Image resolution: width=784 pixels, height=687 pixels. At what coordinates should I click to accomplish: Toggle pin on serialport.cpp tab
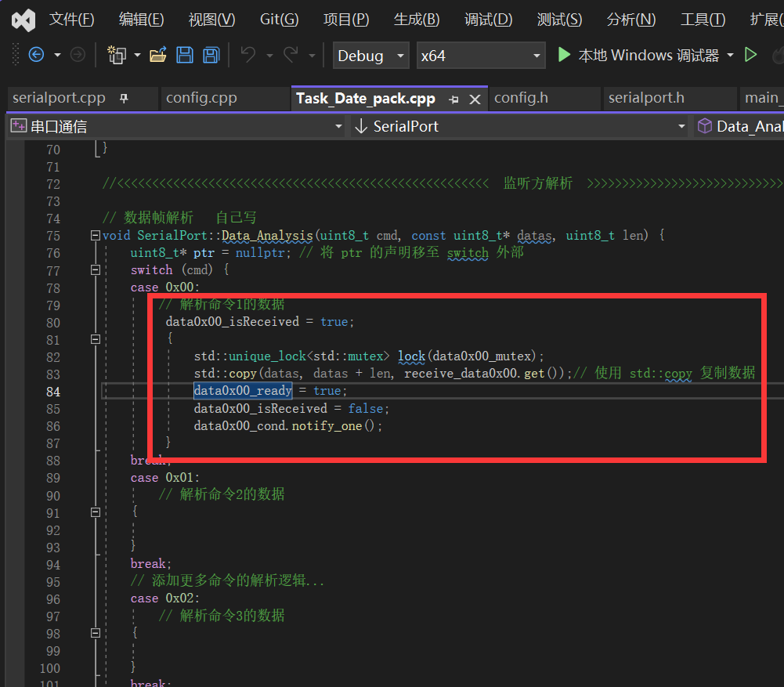point(124,98)
